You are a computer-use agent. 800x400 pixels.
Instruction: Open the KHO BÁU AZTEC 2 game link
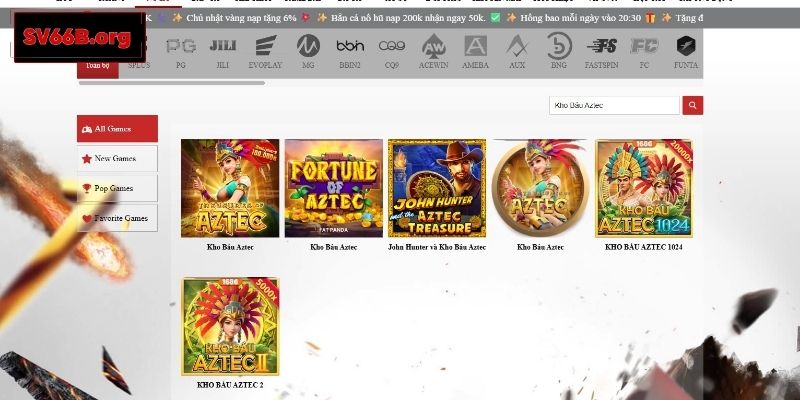[230, 385]
